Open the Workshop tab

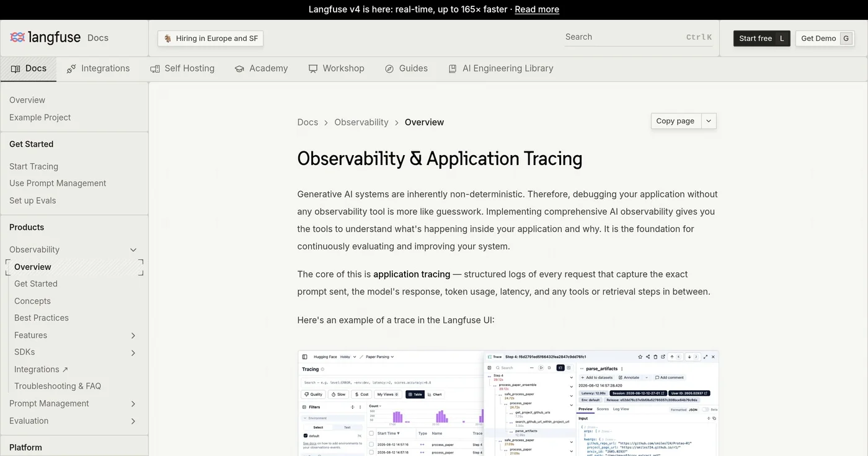coord(337,69)
